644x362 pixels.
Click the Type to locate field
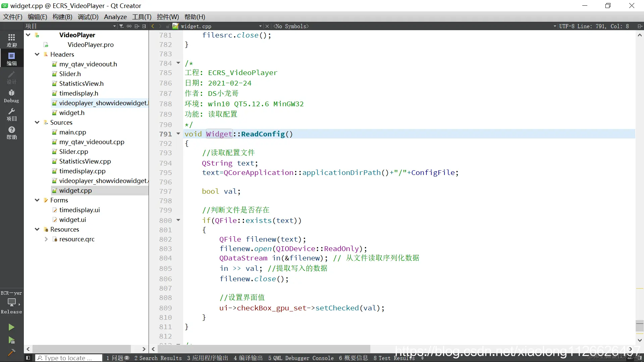(x=69, y=358)
